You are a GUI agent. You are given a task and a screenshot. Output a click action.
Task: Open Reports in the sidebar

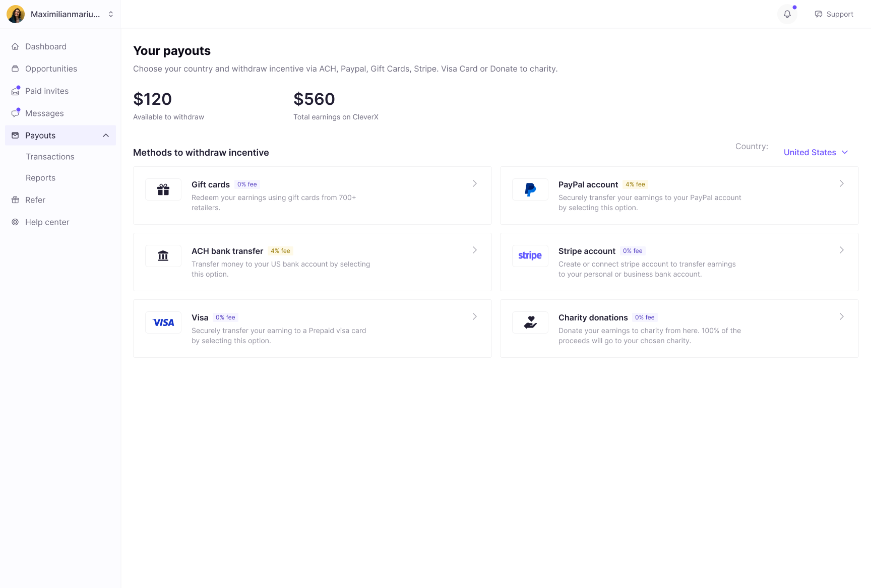[40, 178]
